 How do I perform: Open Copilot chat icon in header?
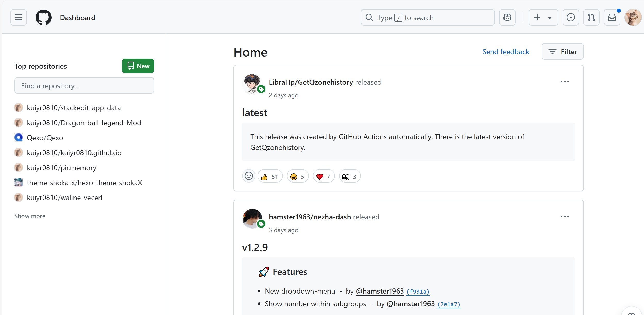coord(507,17)
